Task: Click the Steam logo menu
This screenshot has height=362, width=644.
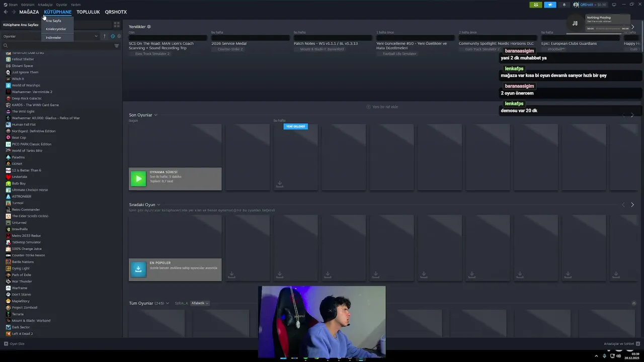Action: [10, 5]
